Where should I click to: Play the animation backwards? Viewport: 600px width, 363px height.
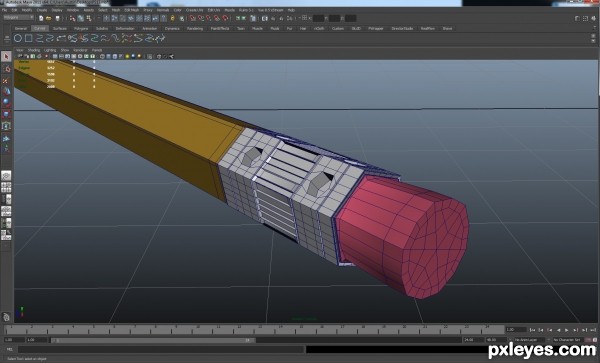[558, 330]
